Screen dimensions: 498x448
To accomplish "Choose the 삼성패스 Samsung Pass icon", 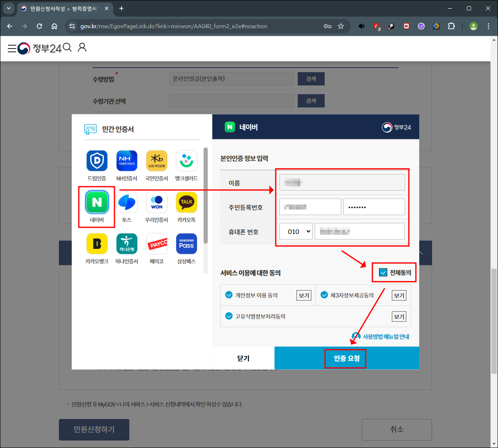I will 187,243.
